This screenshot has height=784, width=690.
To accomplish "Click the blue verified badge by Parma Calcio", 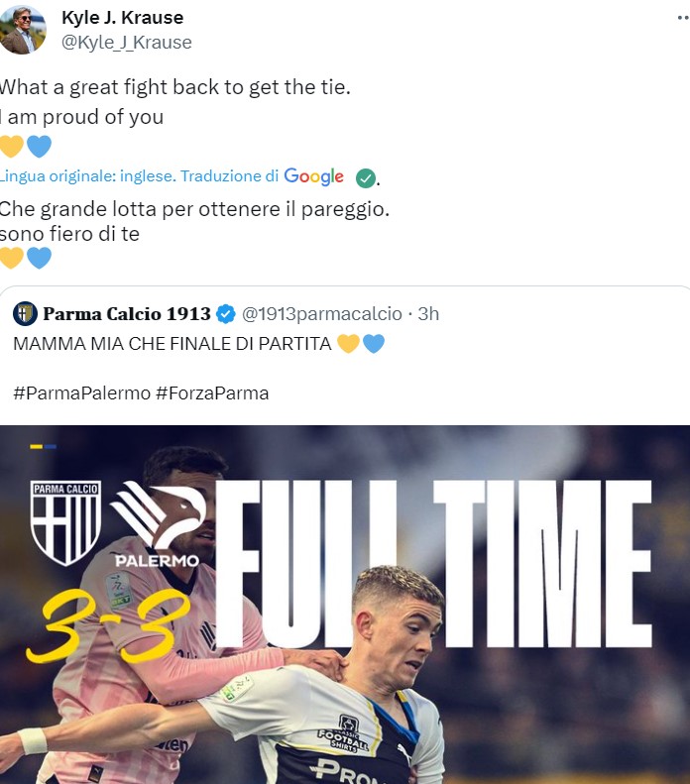I will click(225, 314).
